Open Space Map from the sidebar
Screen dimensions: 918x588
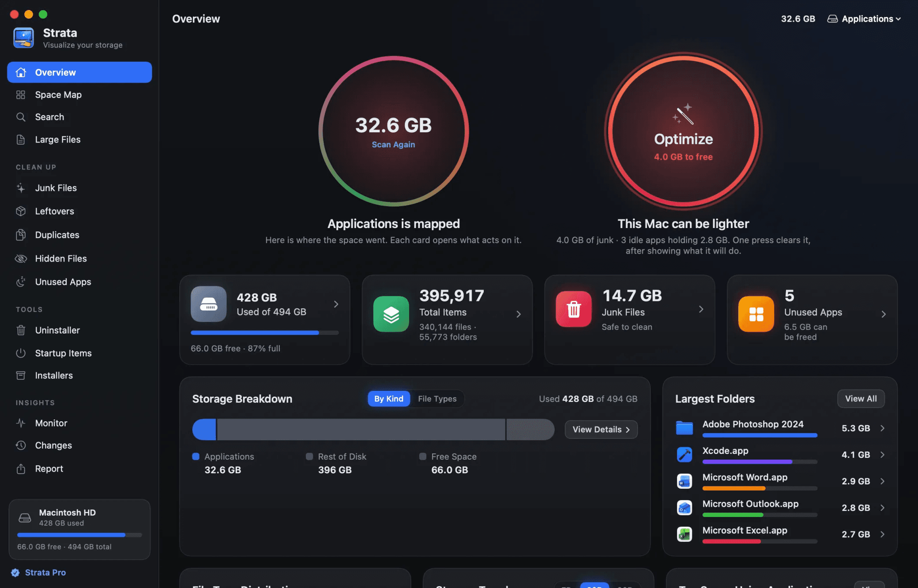pos(79,95)
